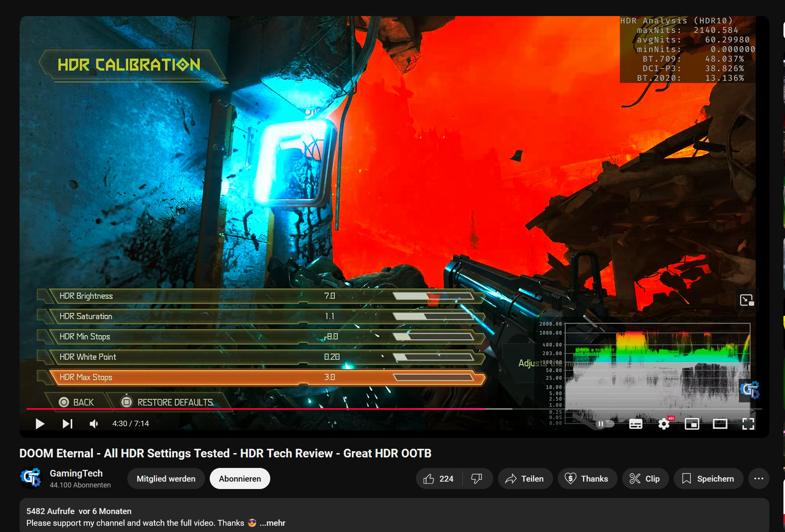Click the expand overlay icon on video

click(x=747, y=300)
